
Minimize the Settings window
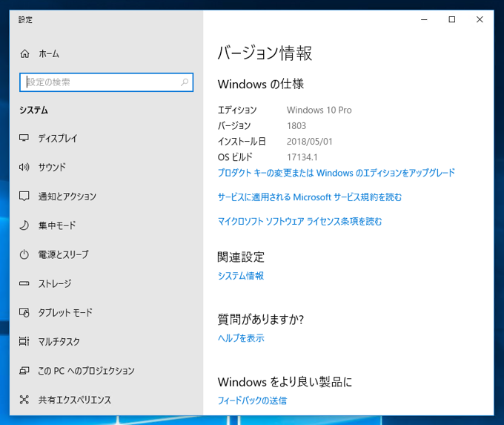point(424,19)
